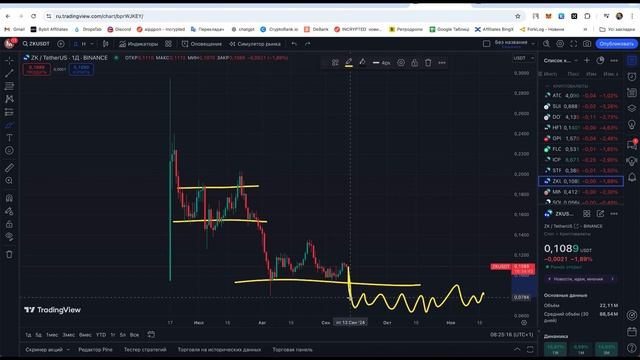Open the ZKUSDT symbol search
The image size is (640, 360).
(x=36, y=44)
